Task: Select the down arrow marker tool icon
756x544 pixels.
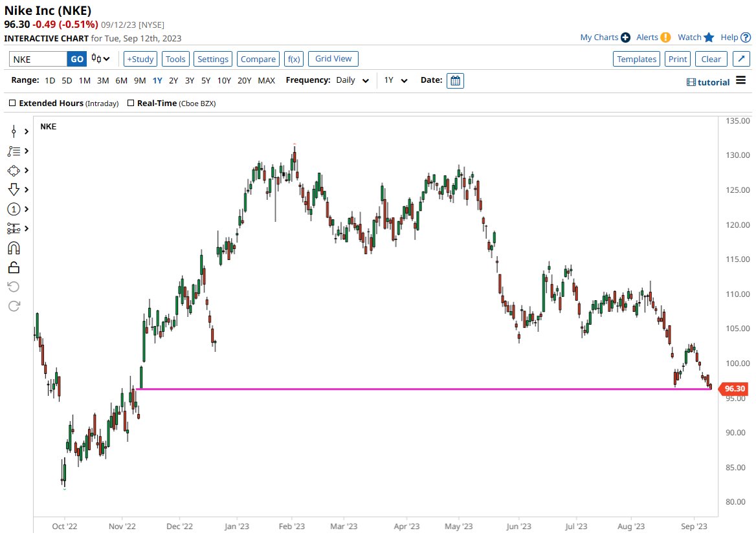Action: coord(14,190)
